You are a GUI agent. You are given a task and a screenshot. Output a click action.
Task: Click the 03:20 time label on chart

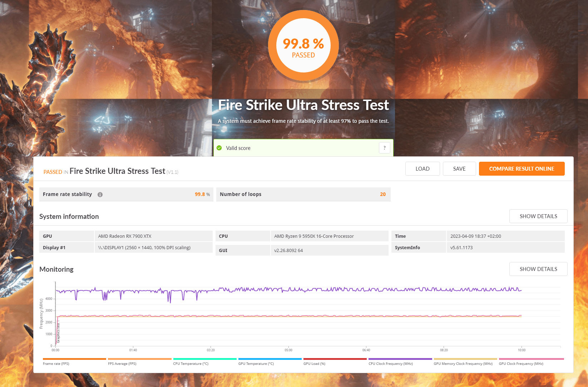coord(211,350)
